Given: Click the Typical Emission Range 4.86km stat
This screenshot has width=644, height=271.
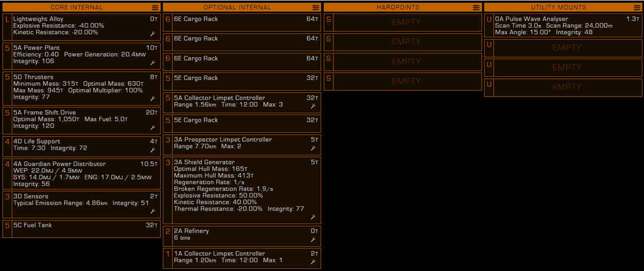Looking at the screenshot, I should 61,203.
